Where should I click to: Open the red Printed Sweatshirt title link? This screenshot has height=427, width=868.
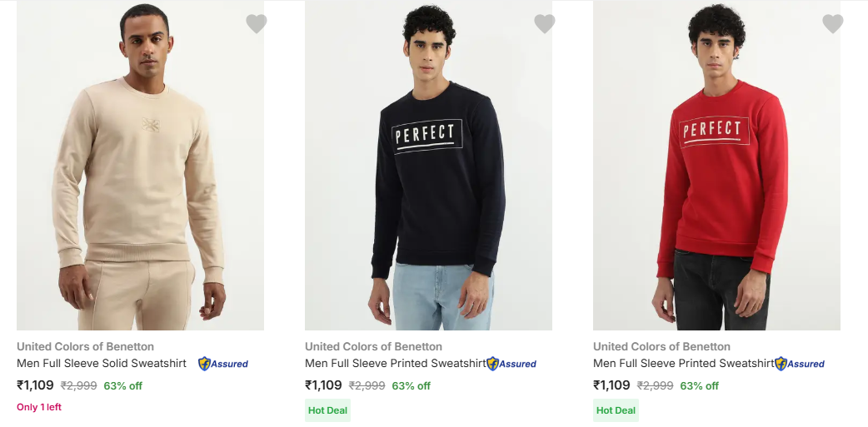(x=683, y=364)
